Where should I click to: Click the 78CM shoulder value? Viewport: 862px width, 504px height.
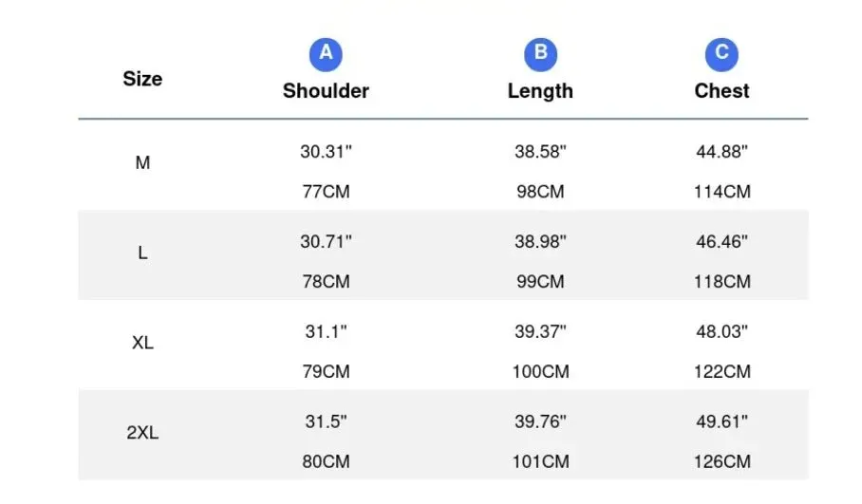326,281
